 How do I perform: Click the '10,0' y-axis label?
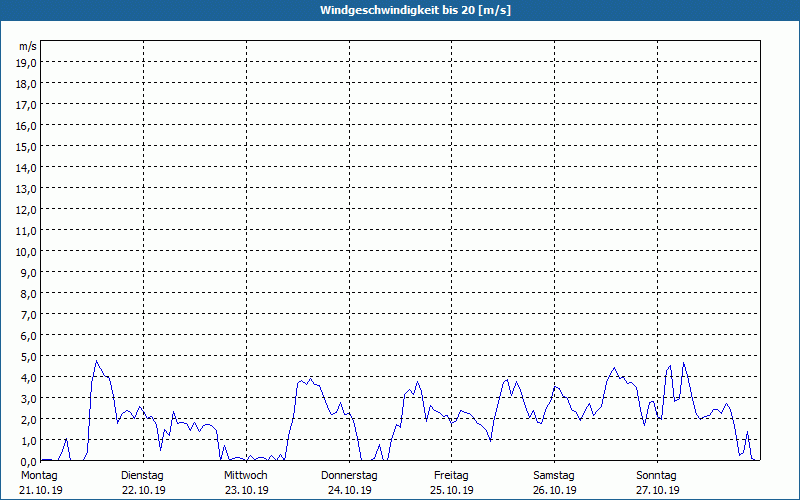27,251
